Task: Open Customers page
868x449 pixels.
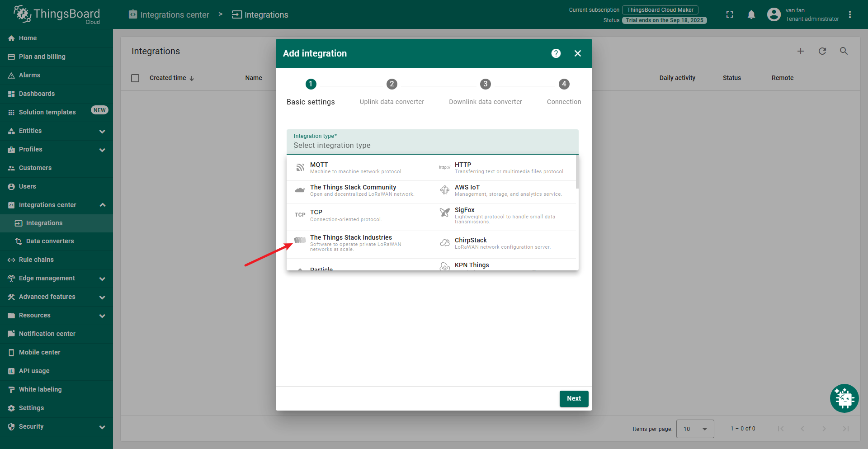Action: click(x=56, y=168)
